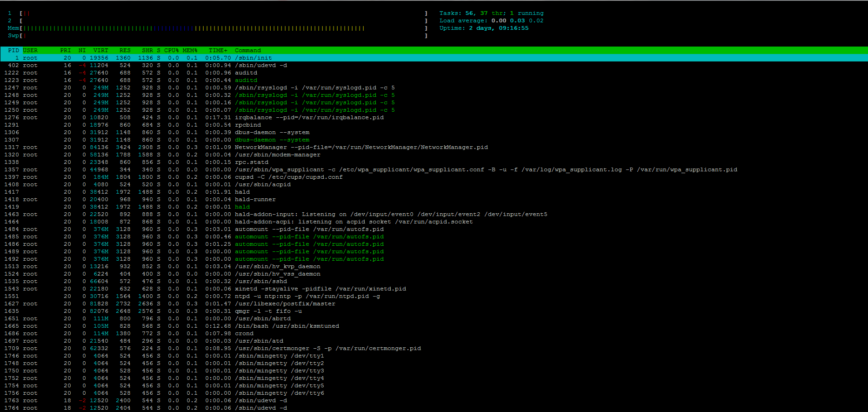Image resolution: width=868 pixels, height=412 pixels.
Task: Click the CPU 2 usage meter
Action: (x=218, y=20)
